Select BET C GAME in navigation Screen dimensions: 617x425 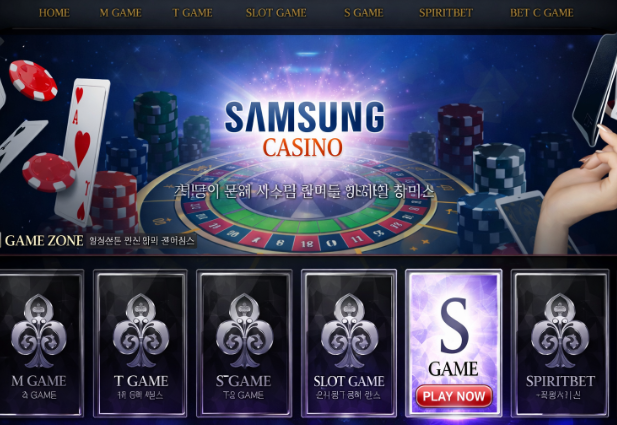[x=541, y=13]
